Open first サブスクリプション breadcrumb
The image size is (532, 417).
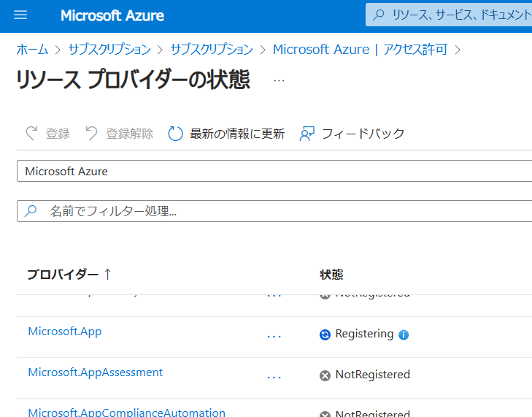tap(109, 50)
